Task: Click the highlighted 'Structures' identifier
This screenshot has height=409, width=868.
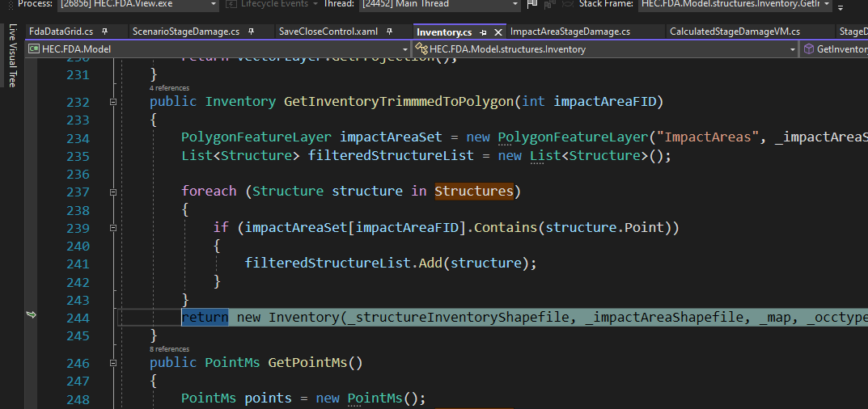Action: coord(474,192)
